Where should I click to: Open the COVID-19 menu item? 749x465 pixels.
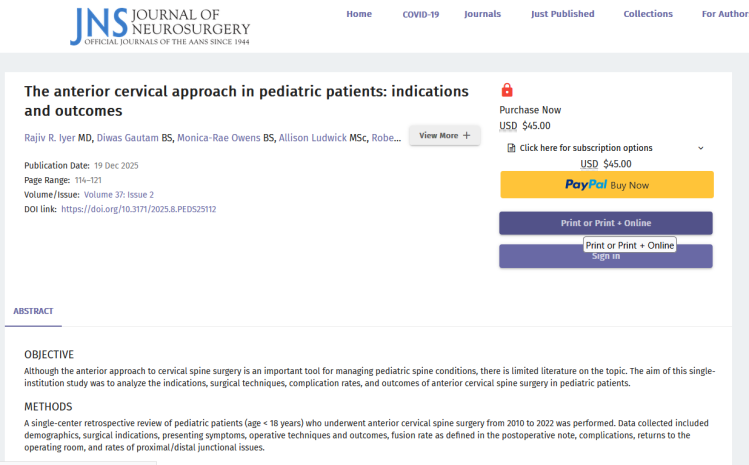[x=421, y=14]
